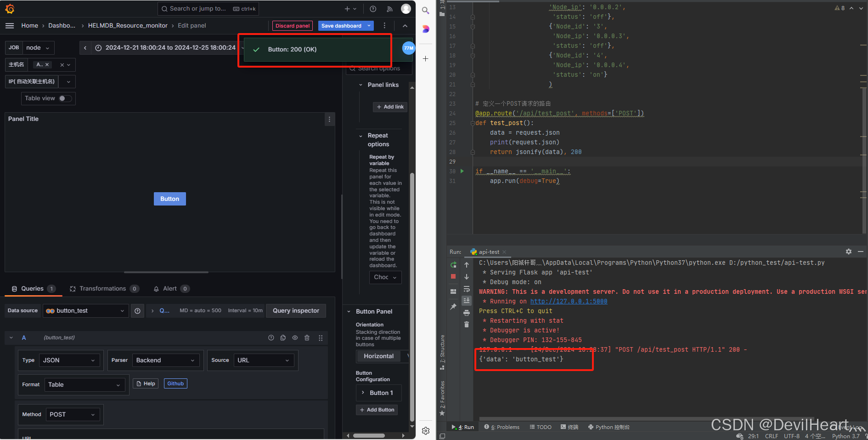Collapse the Panel links section
The height and width of the screenshot is (440, 868).
coord(361,85)
